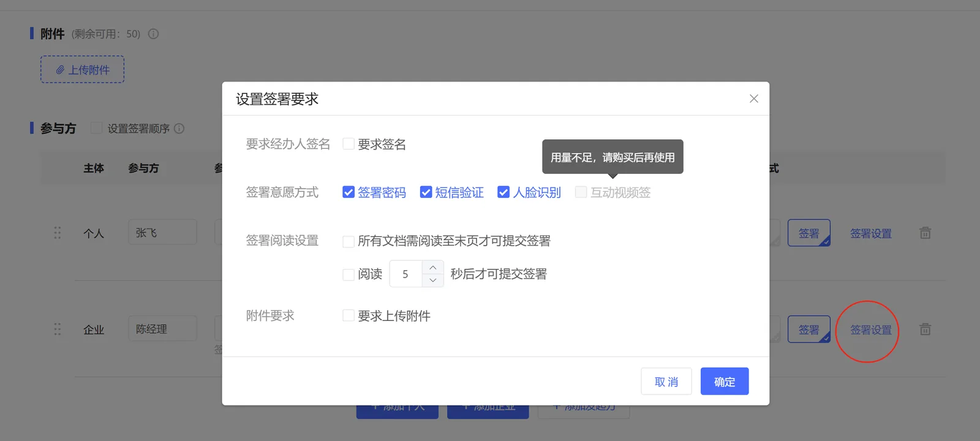Viewport: 980px width, 441px height.
Task: Click the 确定 button
Action: (725, 381)
